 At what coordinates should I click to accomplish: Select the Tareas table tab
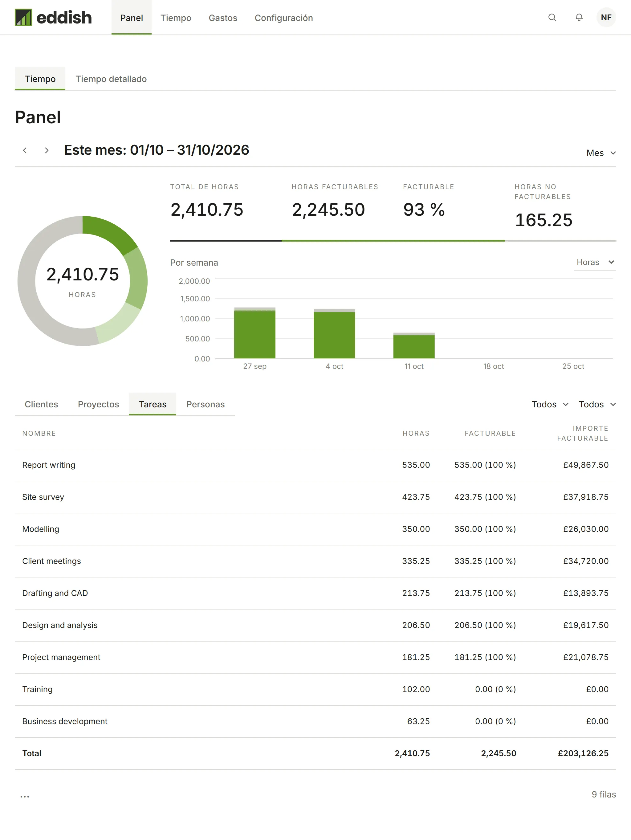pyautogui.click(x=153, y=404)
